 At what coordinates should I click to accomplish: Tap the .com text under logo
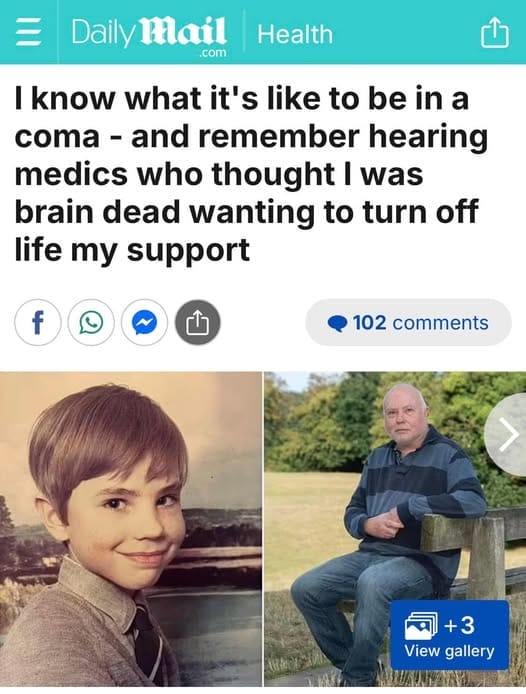(x=213, y=53)
